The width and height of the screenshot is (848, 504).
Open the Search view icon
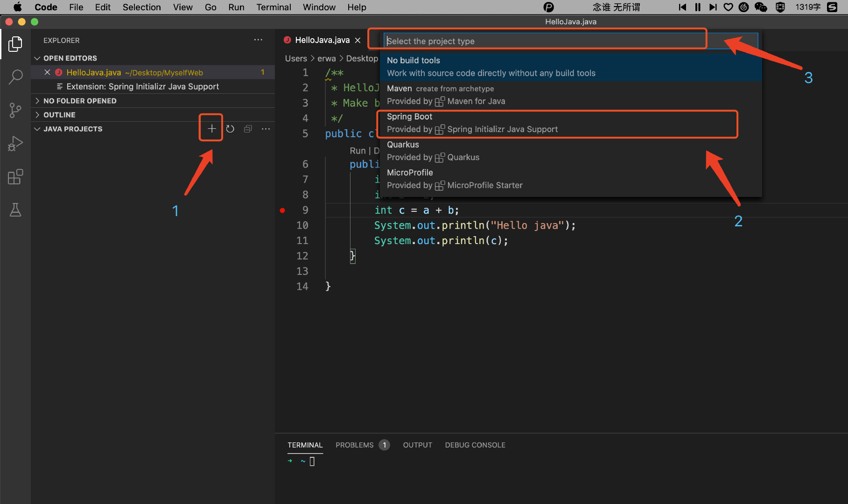15,77
